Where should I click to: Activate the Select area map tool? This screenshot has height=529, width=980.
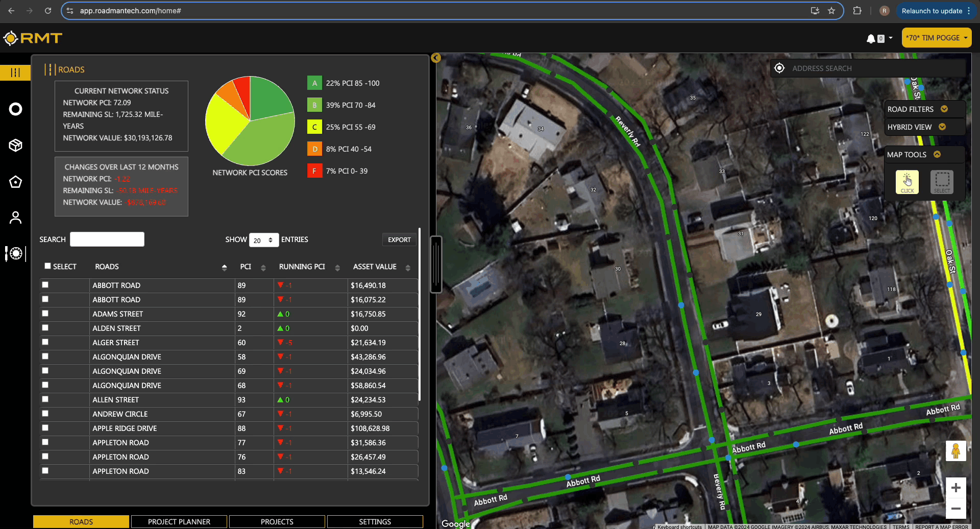pos(942,182)
